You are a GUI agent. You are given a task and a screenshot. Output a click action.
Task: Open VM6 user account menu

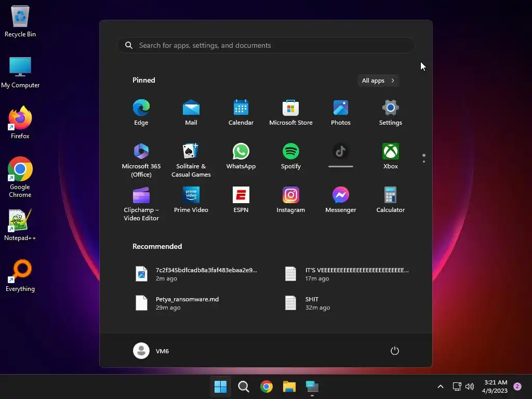click(x=151, y=351)
